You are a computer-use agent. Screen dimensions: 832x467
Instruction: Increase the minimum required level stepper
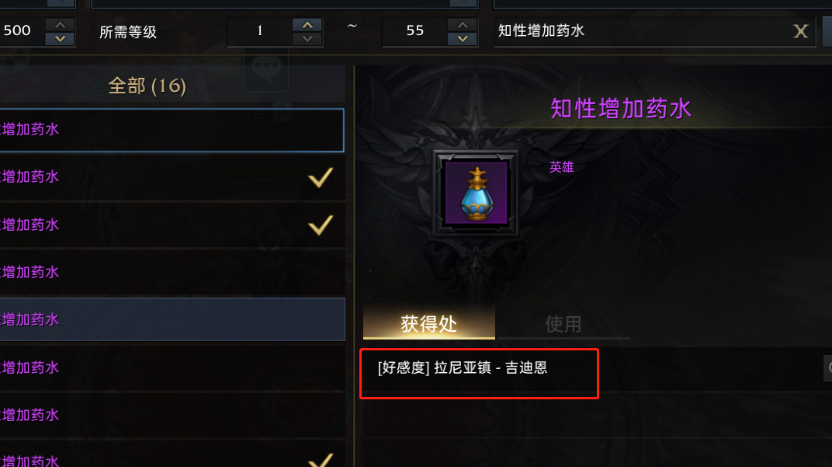coord(307,25)
